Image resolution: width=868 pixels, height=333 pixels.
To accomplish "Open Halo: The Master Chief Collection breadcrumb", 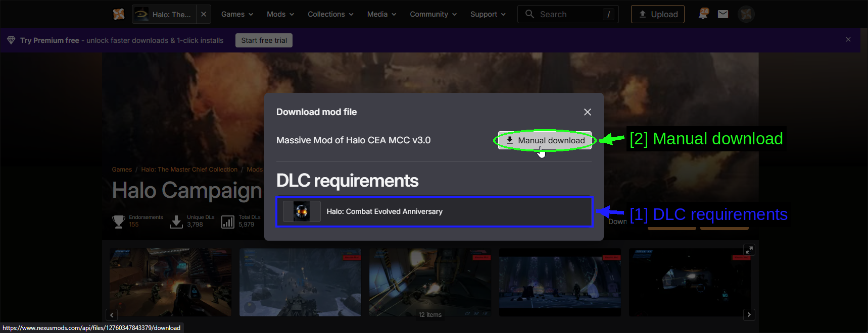I will 189,170.
